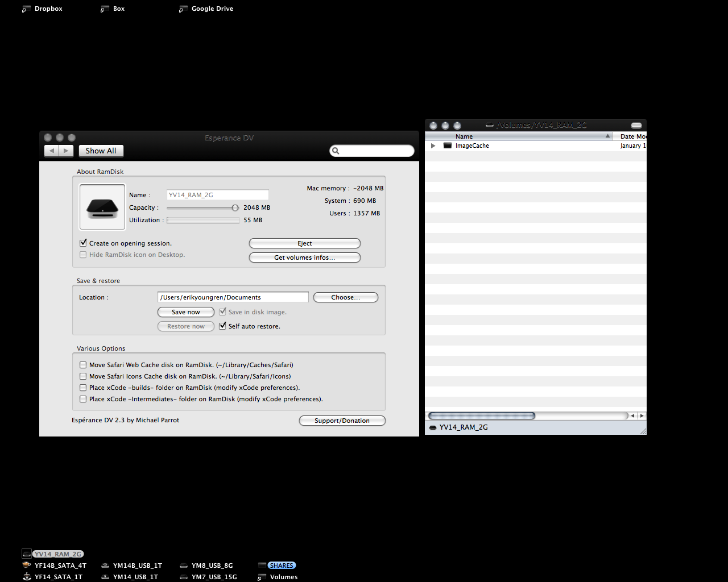Click the YV14_RAM_2G desktop volume icon
Screen dimensions: 728x582
point(26,554)
